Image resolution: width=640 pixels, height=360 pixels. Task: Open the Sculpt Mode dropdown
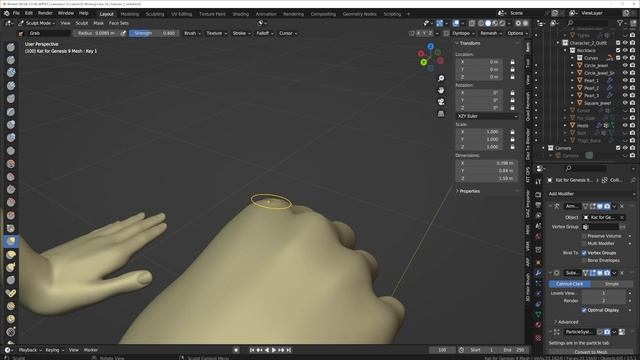pyautogui.click(x=36, y=23)
